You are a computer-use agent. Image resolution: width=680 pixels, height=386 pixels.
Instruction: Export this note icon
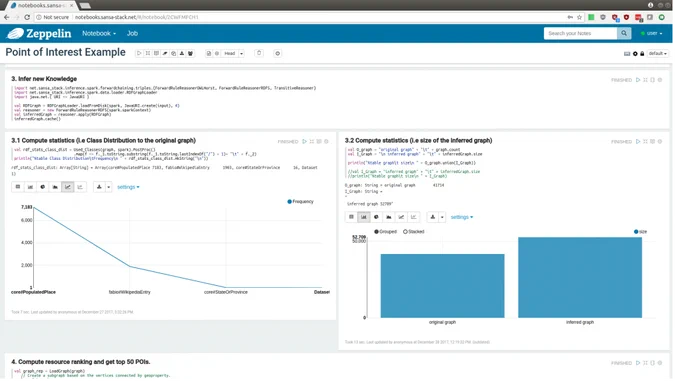pos(182,53)
